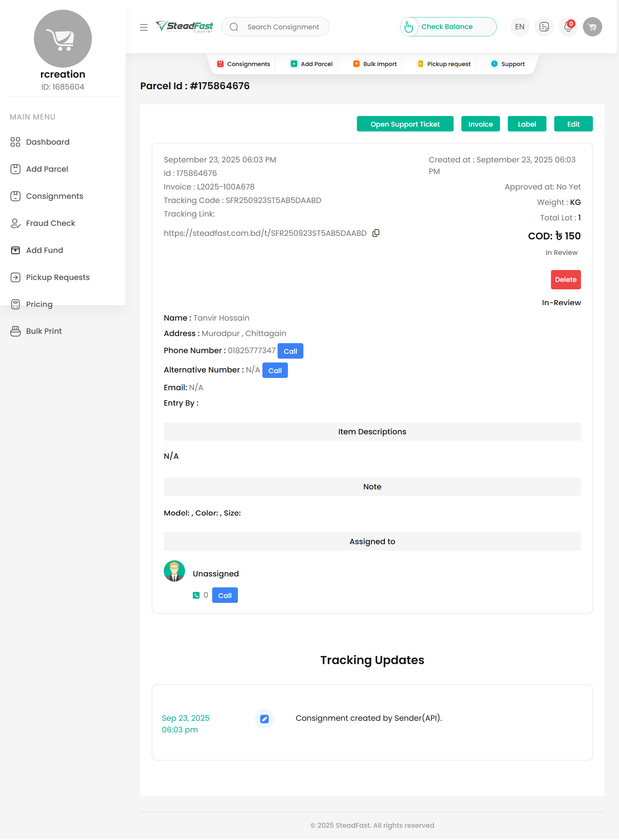Open the steadfast.com.bd tracking link
Screen dimensions: 619x840
265,233
